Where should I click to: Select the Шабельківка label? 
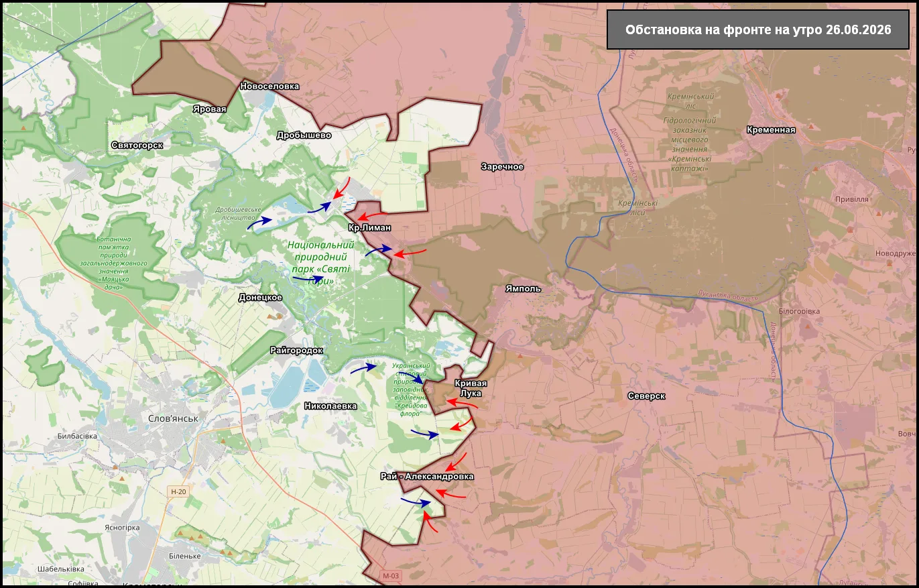pos(60,569)
